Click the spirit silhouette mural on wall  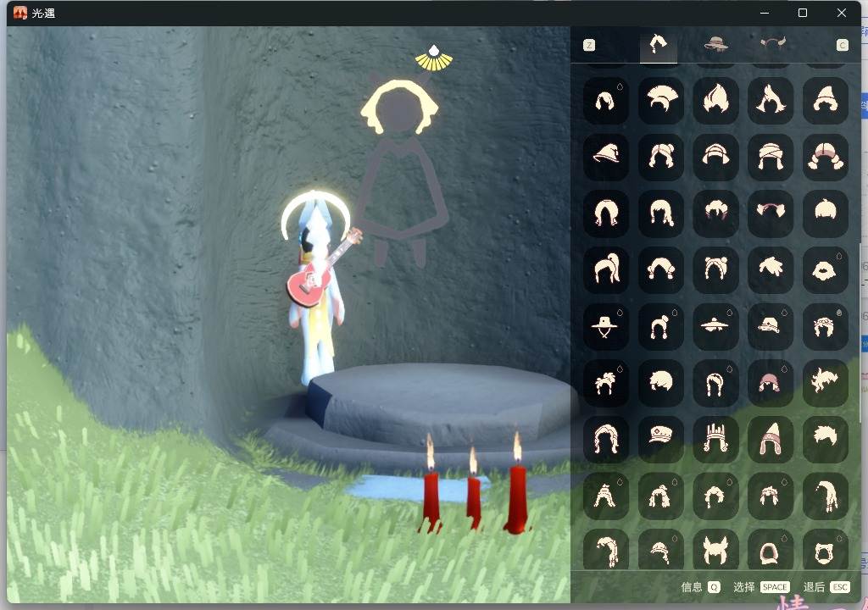tap(400, 175)
